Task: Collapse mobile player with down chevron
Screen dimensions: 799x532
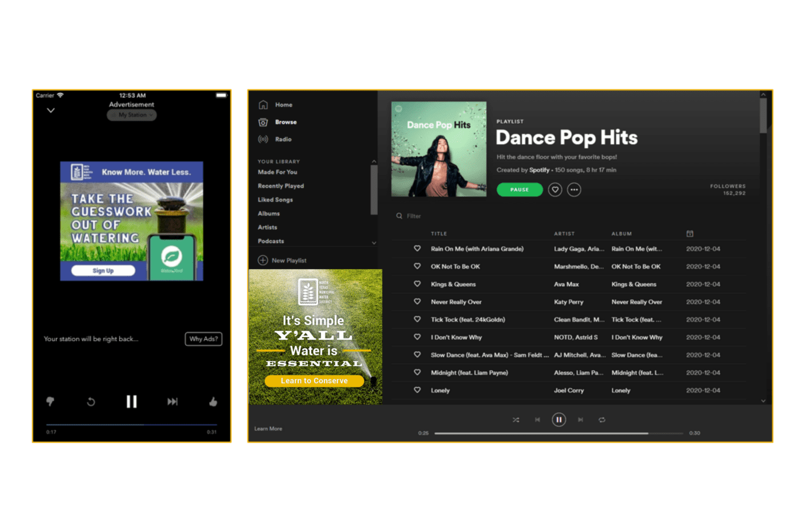Action: (51, 111)
